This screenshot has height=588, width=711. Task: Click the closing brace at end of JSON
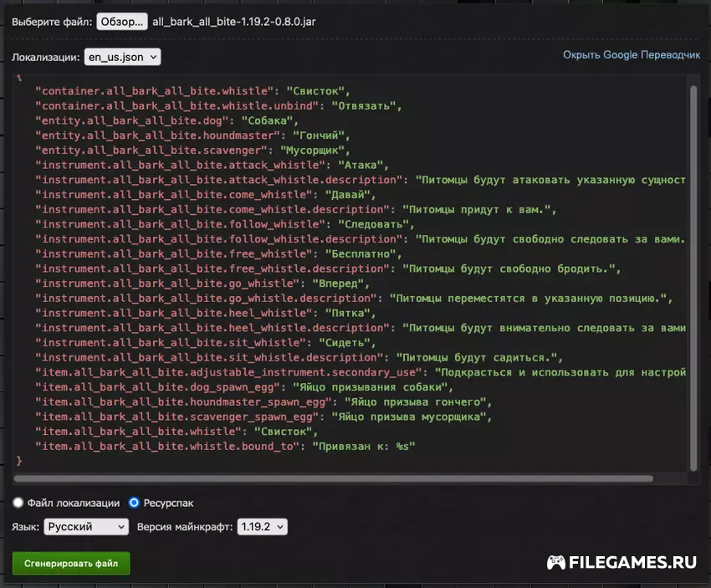click(x=19, y=461)
